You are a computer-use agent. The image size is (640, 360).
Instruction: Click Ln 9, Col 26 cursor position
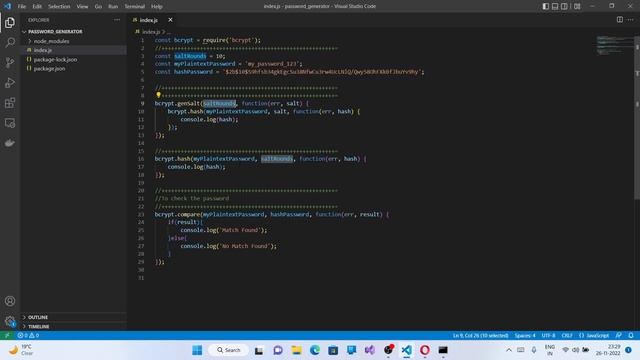click(x=480, y=335)
